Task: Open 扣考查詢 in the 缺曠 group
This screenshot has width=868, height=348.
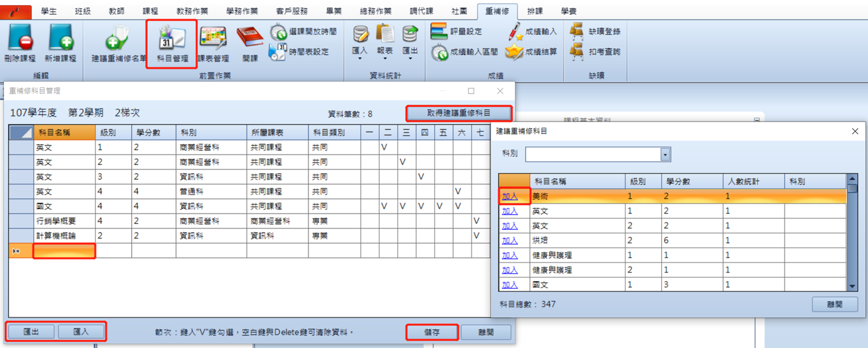Action: pos(596,52)
